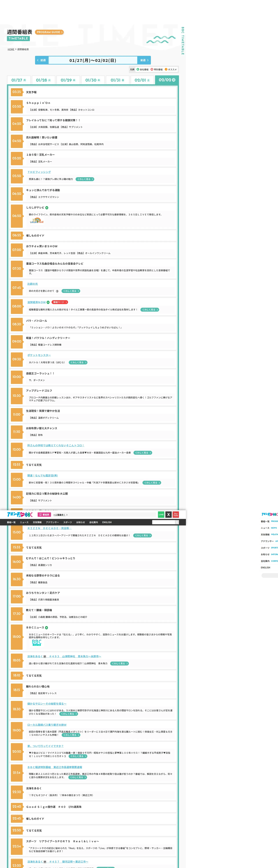Click the HOME breadcrumb link
The height and width of the screenshot is (868, 278).
point(11,49)
